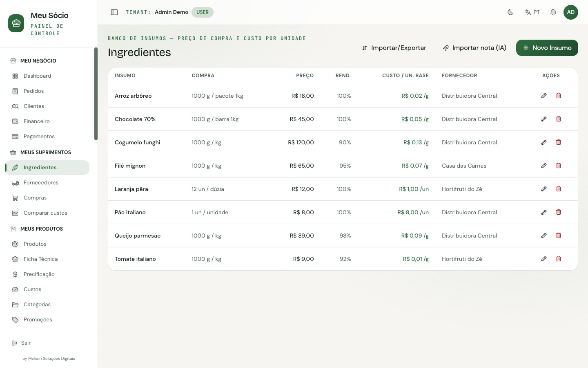Click the INSUMO column header
Image resolution: width=588 pixels, height=368 pixels.
125,76
